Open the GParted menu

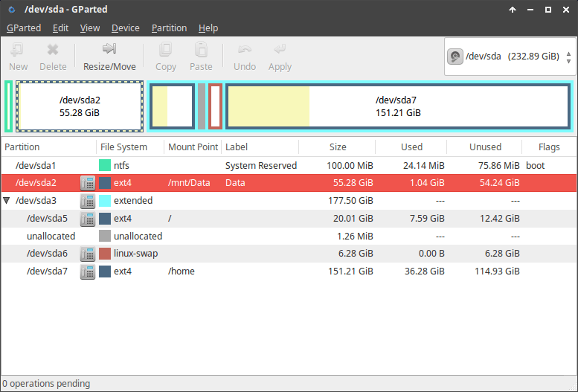coord(24,28)
